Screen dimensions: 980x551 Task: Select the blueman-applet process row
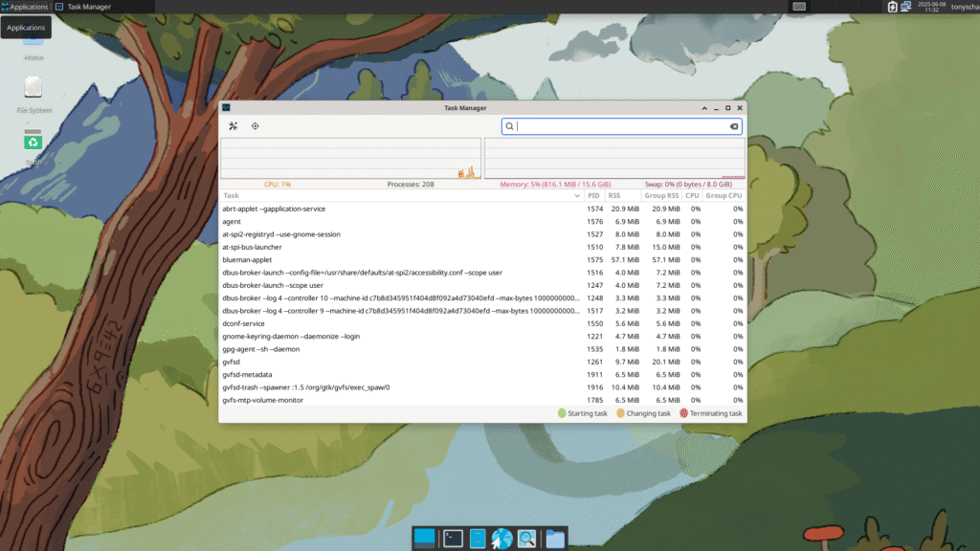(482, 260)
